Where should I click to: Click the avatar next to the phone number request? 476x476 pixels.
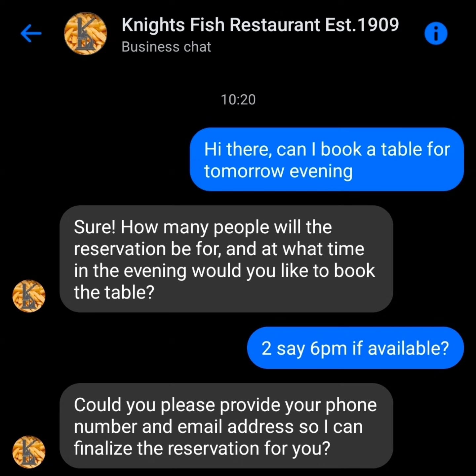click(x=28, y=452)
